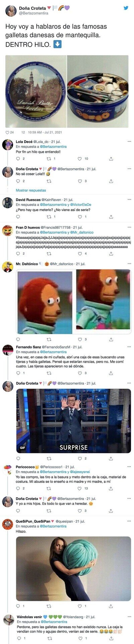
Task: Open more options on Lola Decé's tweet
Action: tap(129, 142)
